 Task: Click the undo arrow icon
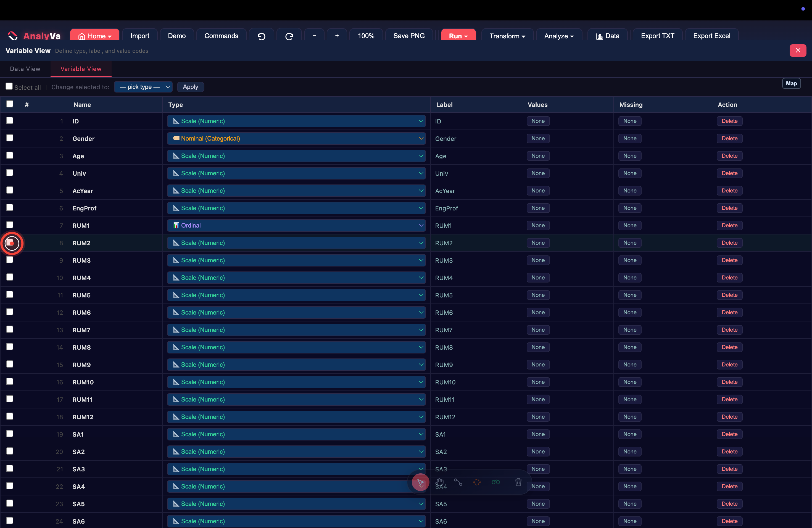coord(261,36)
